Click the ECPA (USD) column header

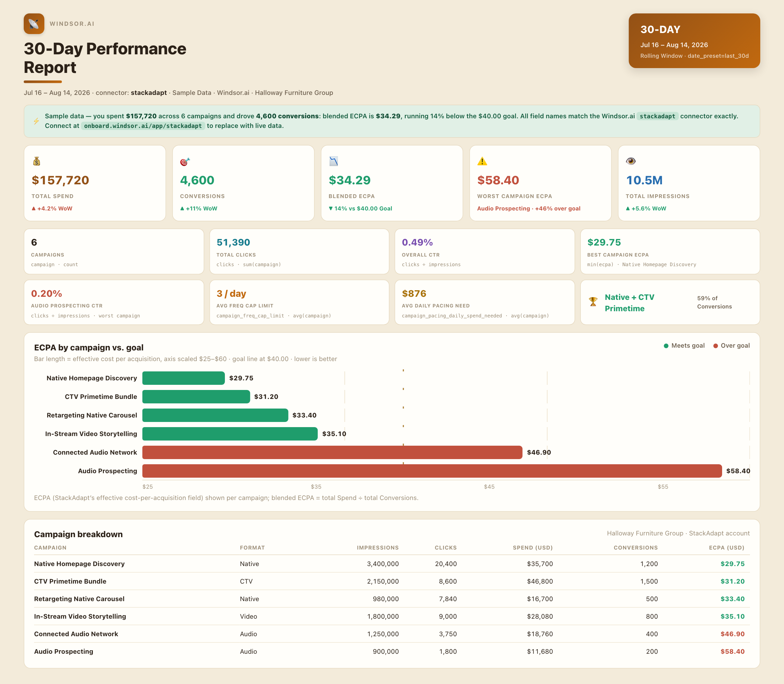727,548
